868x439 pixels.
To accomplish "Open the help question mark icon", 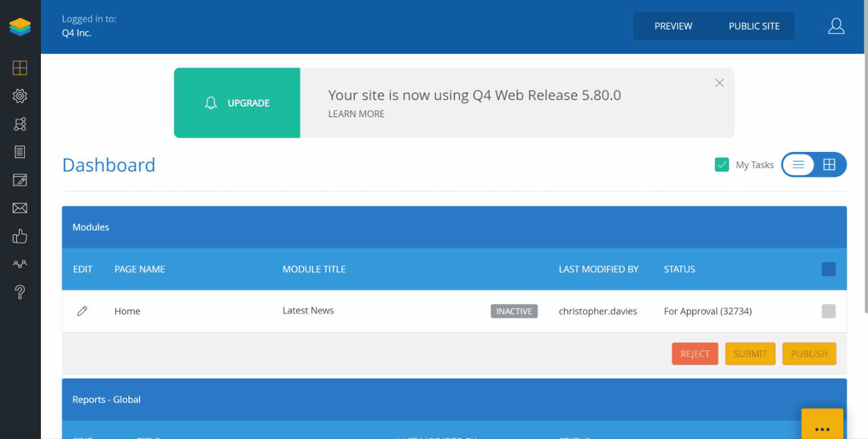I will click(x=20, y=292).
